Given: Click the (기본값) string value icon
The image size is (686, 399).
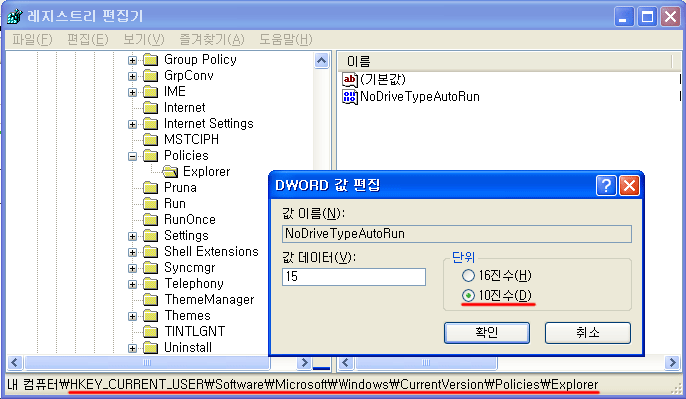Looking at the screenshot, I should click(x=350, y=80).
